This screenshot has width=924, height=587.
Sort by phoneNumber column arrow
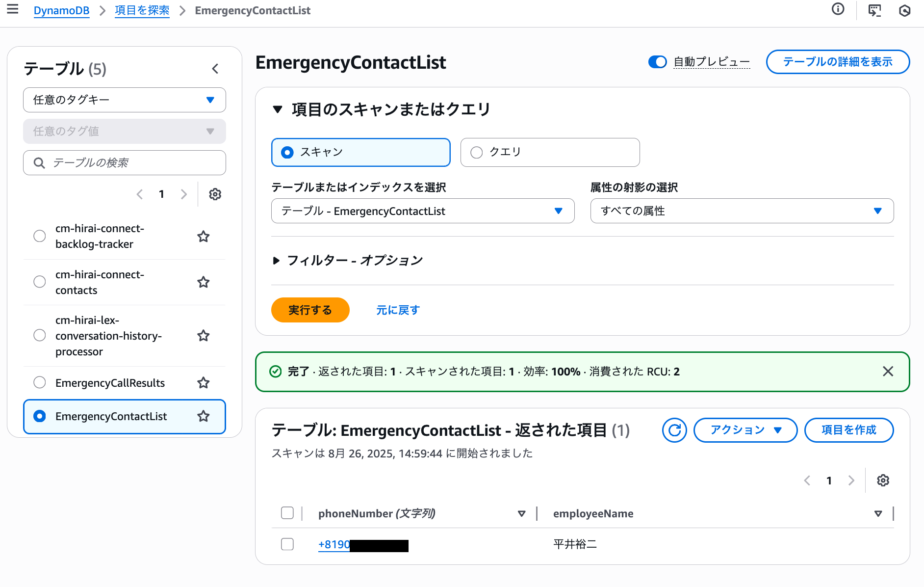click(521, 514)
